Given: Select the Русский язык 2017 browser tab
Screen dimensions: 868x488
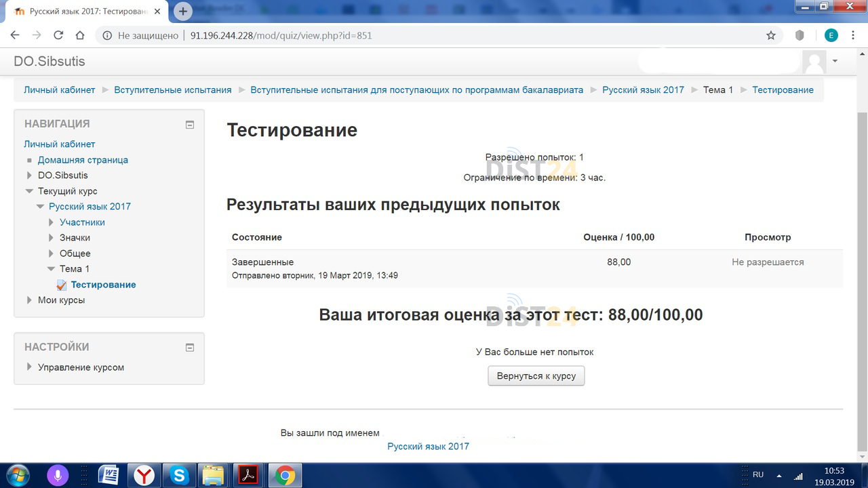Looking at the screenshot, I should 78,11.
